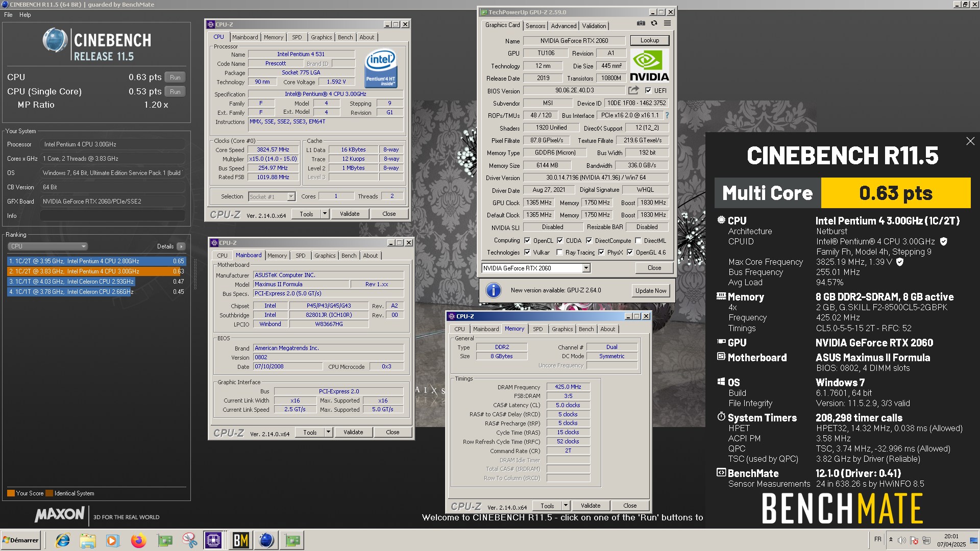Open SPD tab in the top CPU-Z window
The height and width of the screenshot is (551, 980).
click(297, 37)
